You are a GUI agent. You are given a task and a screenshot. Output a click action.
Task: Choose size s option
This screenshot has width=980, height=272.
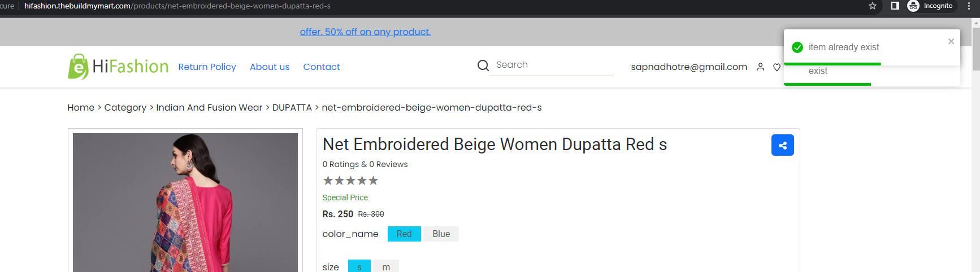[x=359, y=266]
